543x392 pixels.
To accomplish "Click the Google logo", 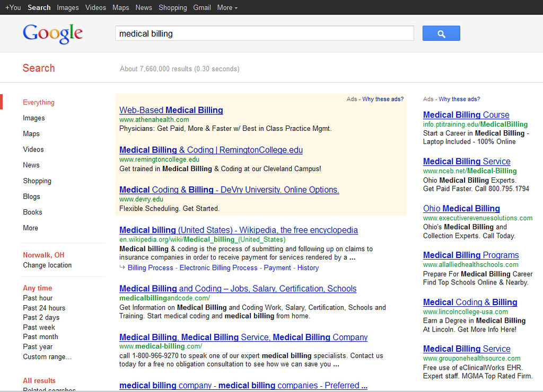I will tap(52, 34).
